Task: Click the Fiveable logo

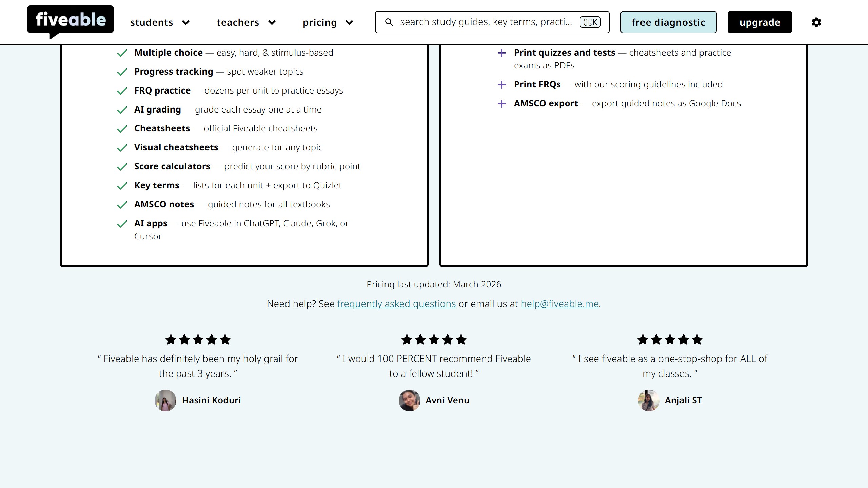Action: pos(71,22)
